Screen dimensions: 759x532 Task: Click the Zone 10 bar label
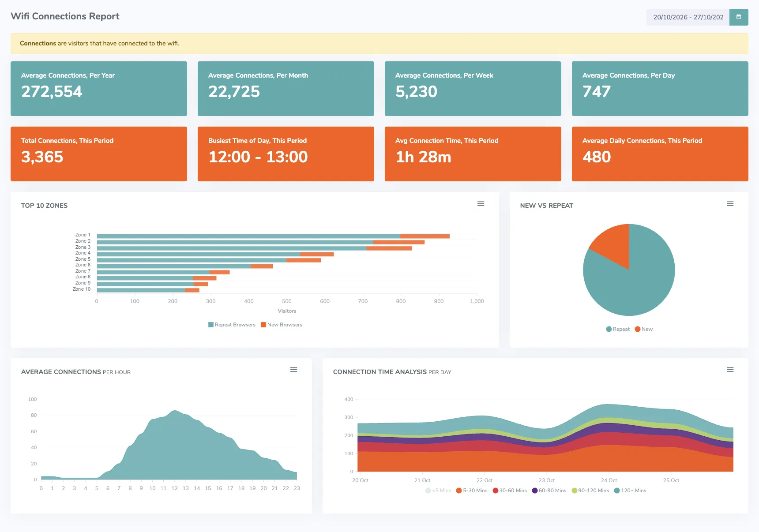(82, 289)
